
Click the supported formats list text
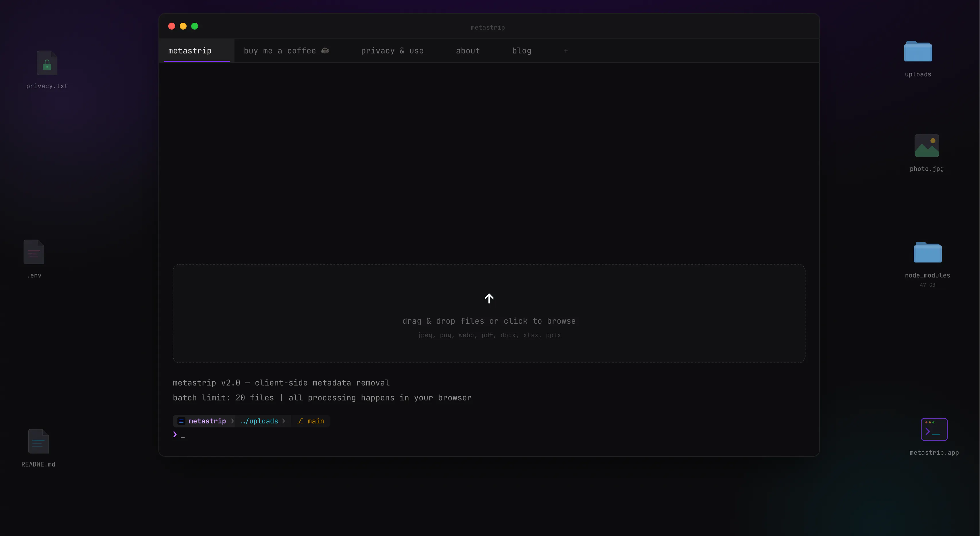pos(489,336)
